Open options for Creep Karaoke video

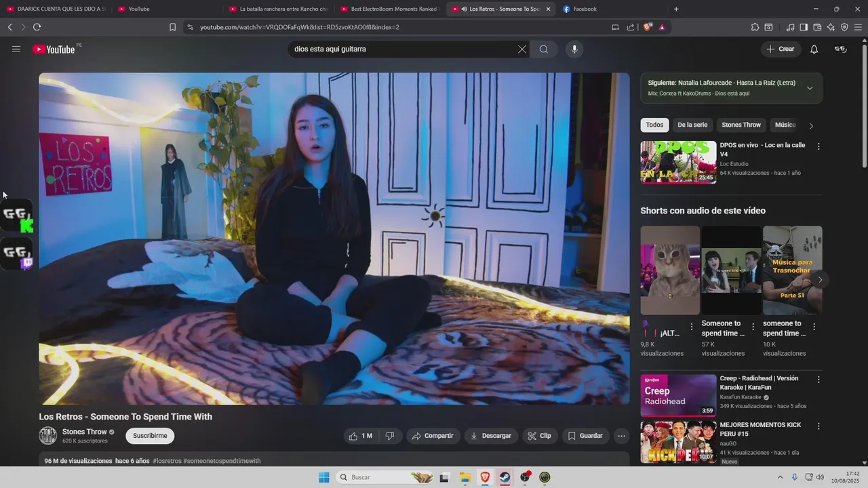point(818,380)
